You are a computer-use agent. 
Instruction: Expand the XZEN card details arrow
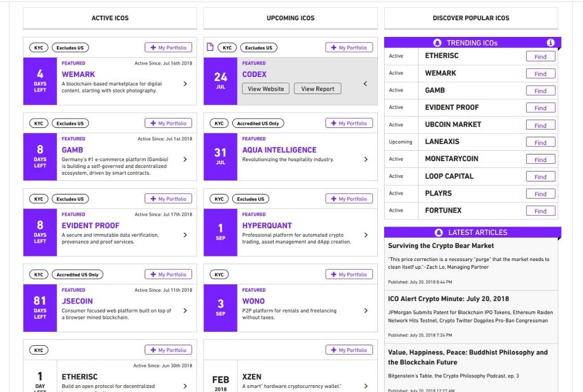point(366,386)
